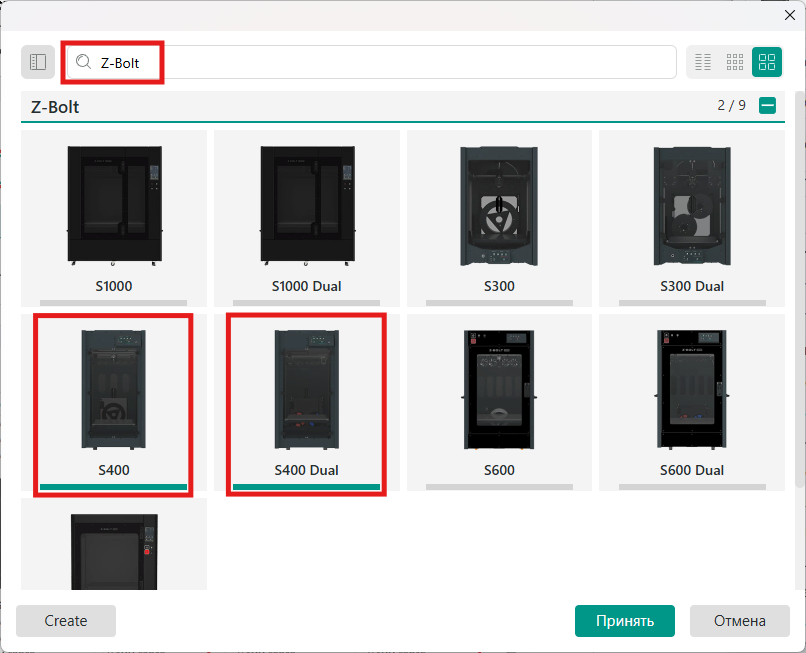Collapse the Z-Bolt group

[767, 106]
